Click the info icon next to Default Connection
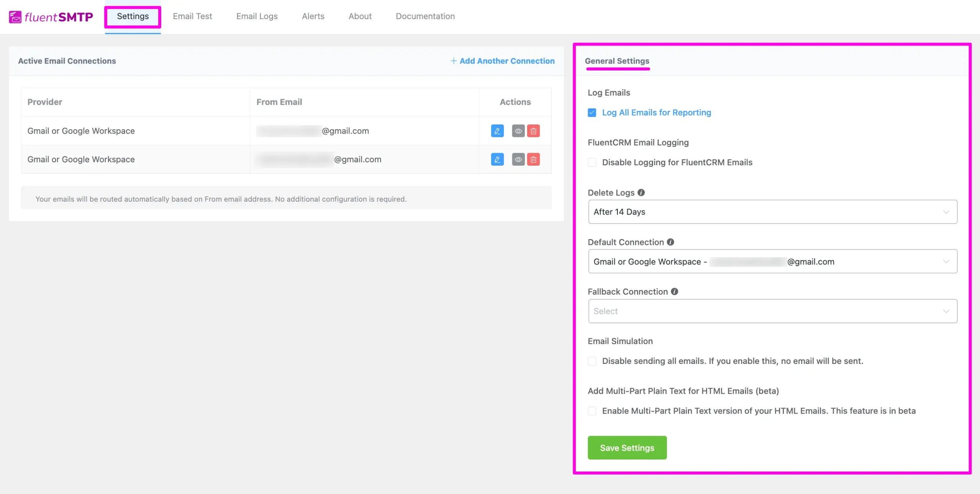The width and height of the screenshot is (980, 494). point(670,242)
